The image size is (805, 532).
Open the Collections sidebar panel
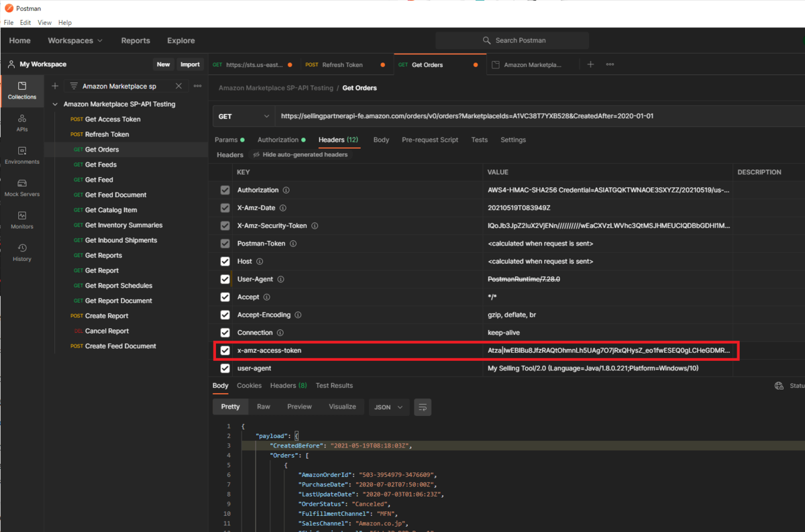[22, 91]
